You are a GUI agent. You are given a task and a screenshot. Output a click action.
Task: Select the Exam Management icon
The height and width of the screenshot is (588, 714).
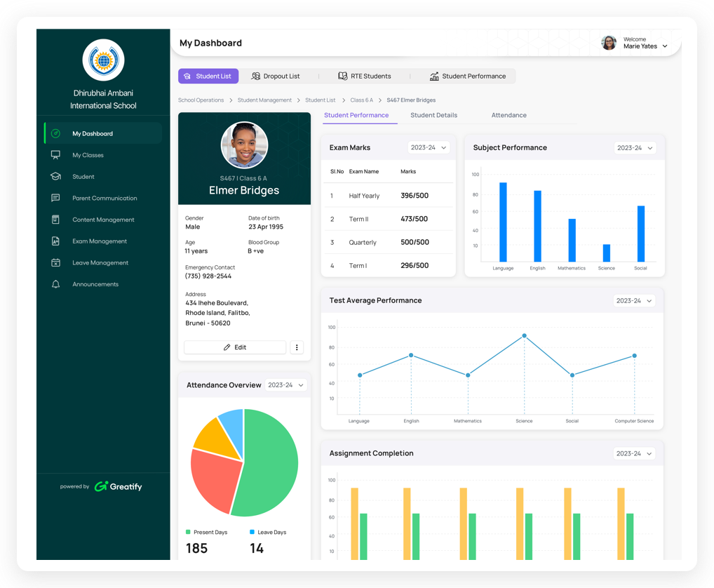coord(56,241)
